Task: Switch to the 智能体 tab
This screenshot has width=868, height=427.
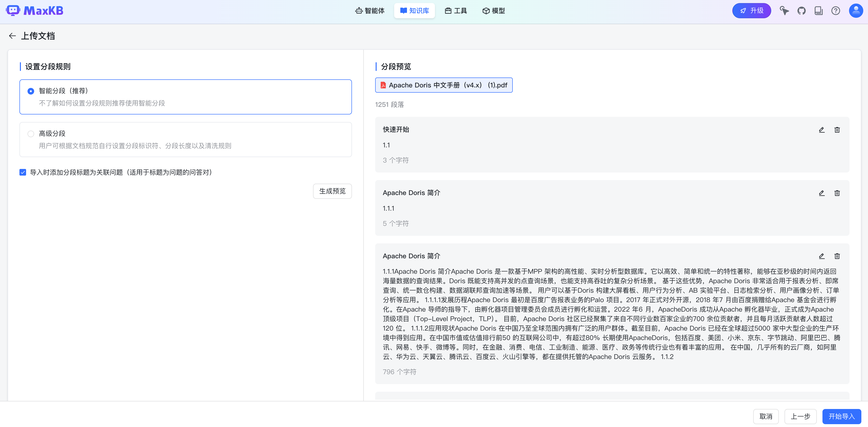Action: [370, 11]
